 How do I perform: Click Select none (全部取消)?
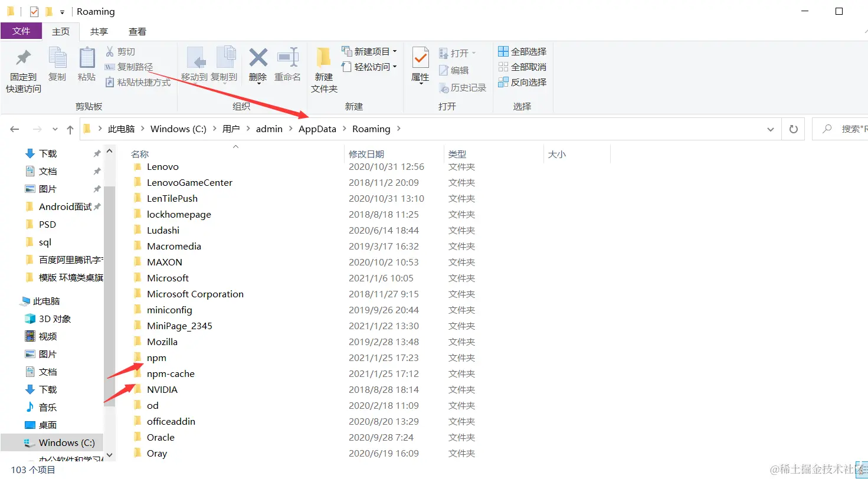(x=522, y=67)
